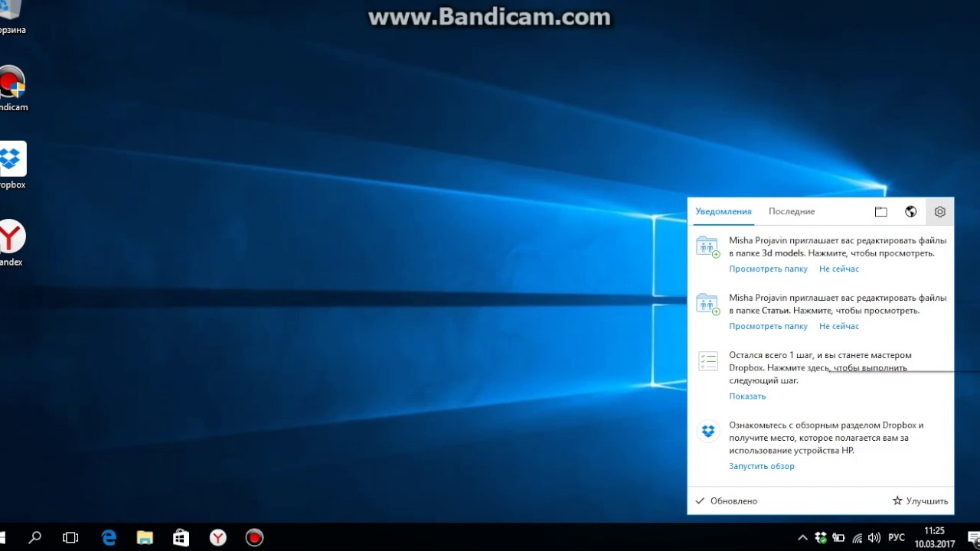Open Task View on the taskbar

[x=70, y=537]
